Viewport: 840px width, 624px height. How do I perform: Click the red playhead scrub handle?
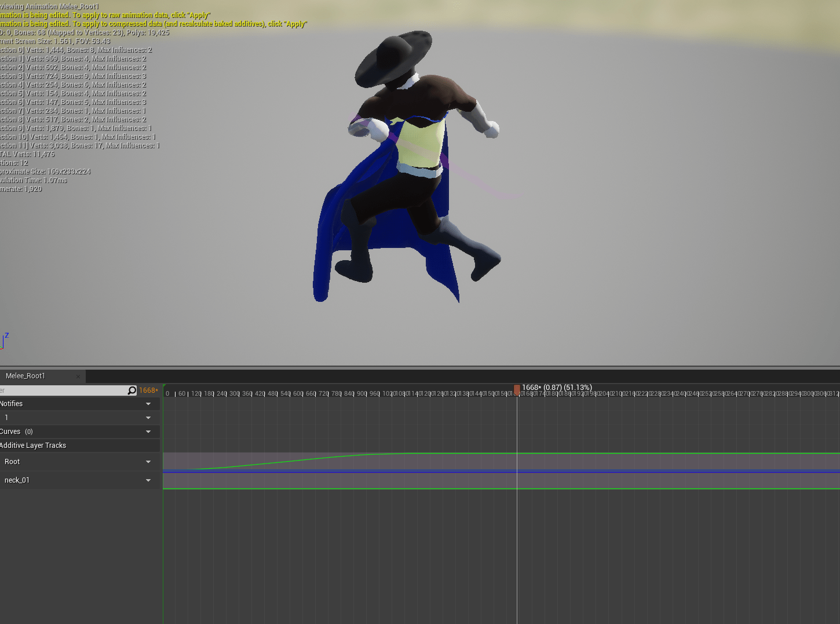[x=517, y=389]
